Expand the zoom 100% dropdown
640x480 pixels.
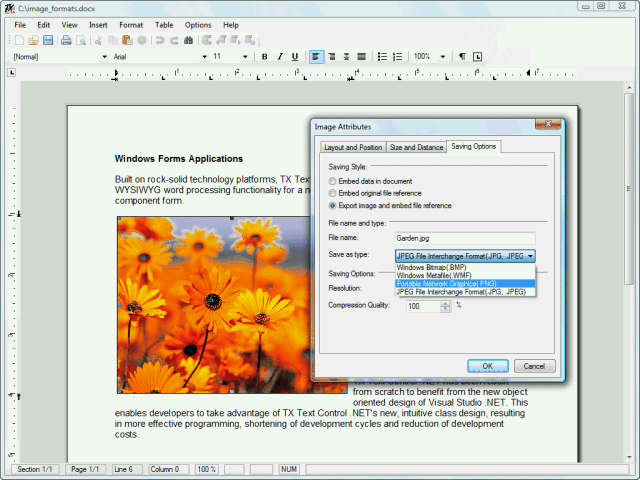click(x=441, y=57)
